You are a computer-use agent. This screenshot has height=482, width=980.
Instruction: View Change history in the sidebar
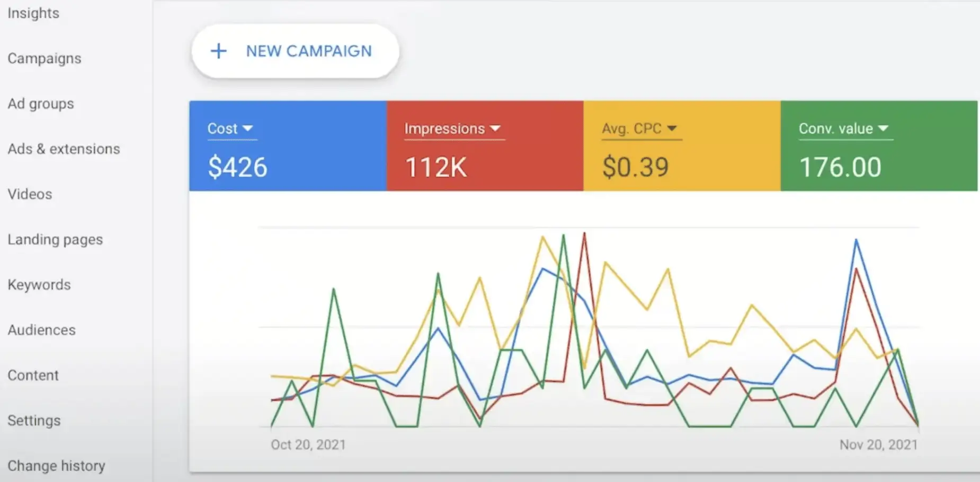click(x=56, y=466)
